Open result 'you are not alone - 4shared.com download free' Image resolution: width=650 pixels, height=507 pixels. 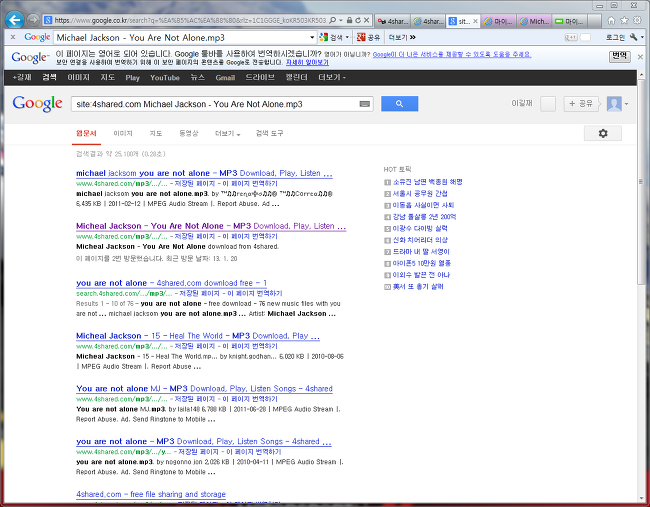tap(171, 283)
